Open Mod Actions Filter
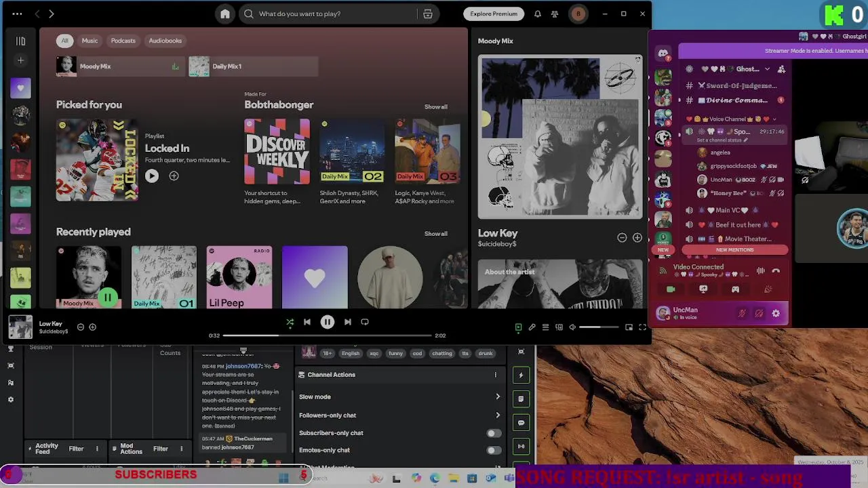This screenshot has height=488, width=868. (161, 449)
